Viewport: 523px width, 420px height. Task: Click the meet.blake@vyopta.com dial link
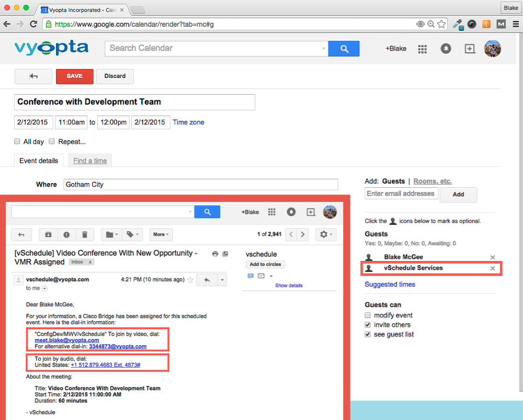[x=67, y=340]
